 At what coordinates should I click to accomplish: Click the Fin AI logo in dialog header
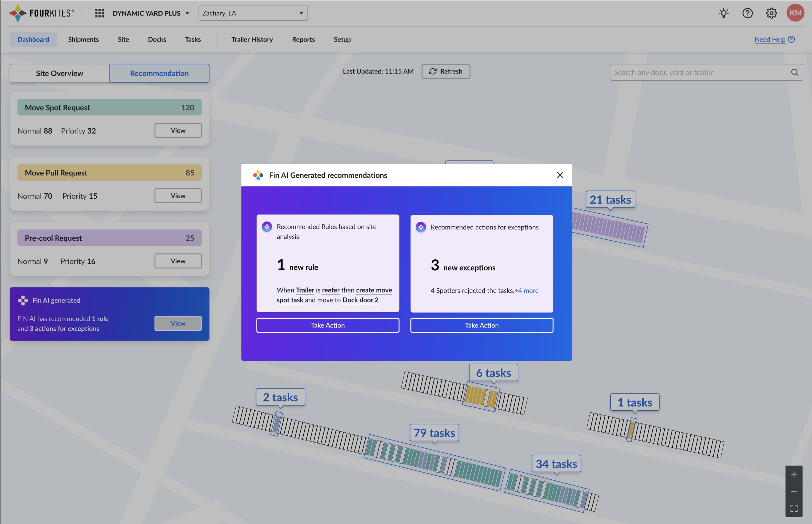[258, 175]
